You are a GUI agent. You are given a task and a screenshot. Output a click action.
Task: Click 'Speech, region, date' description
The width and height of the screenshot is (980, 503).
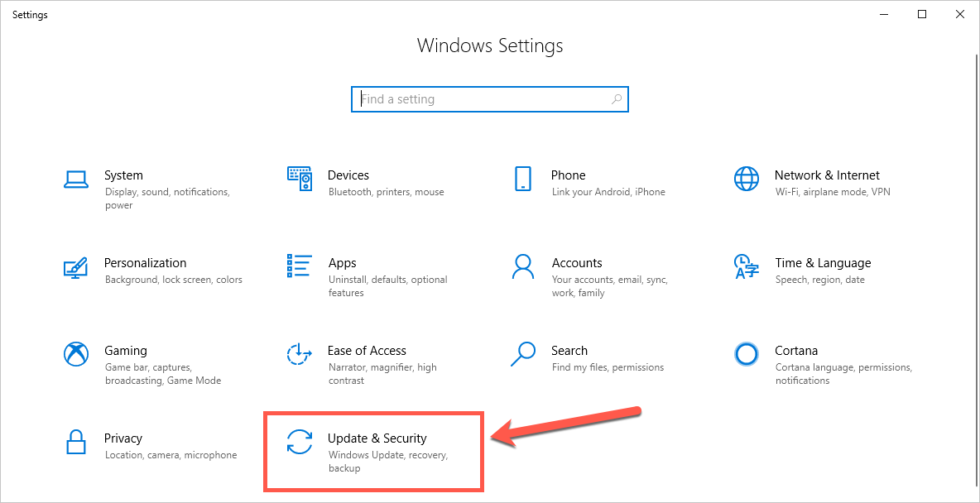820,280
